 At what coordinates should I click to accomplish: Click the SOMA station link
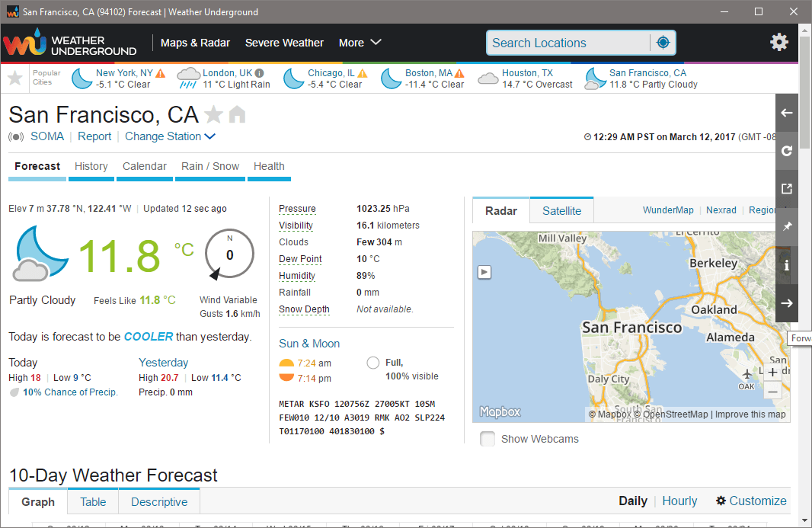click(x=47, y=136)
